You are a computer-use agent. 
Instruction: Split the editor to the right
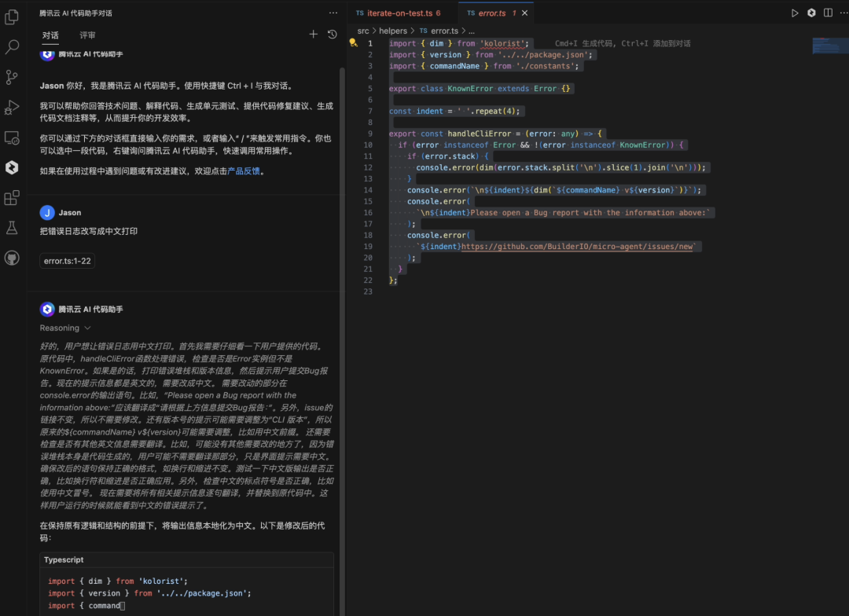point(828,13)
